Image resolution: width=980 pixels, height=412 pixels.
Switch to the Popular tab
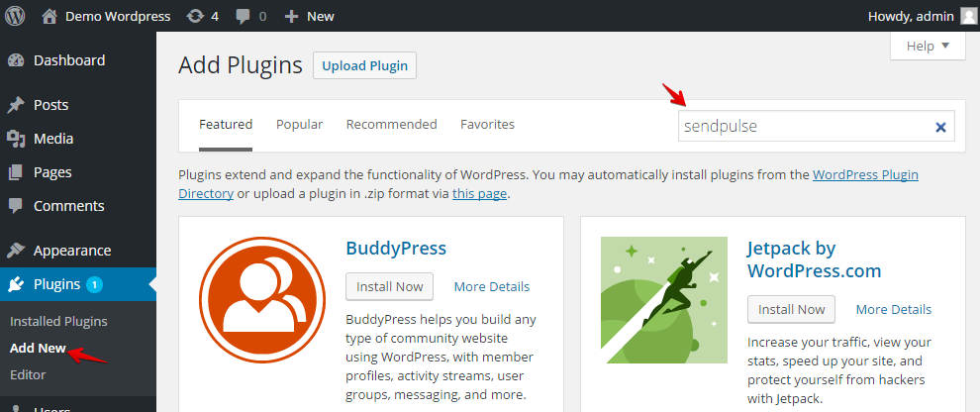pyautogui.click(x=299, y=125)
